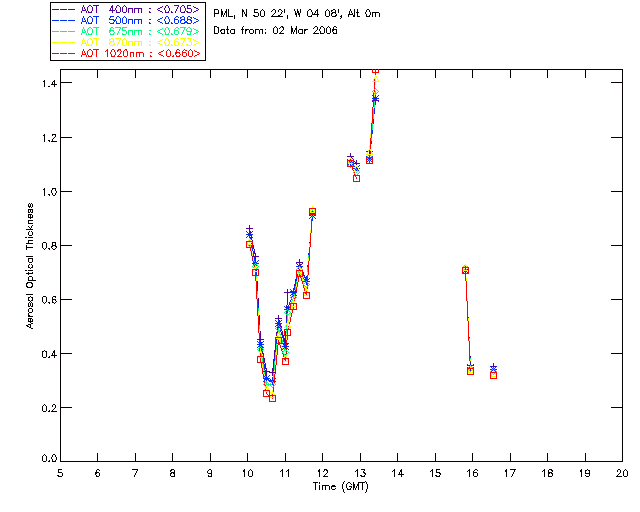Click the x-axis tick label 5

(x=60, y=474)
